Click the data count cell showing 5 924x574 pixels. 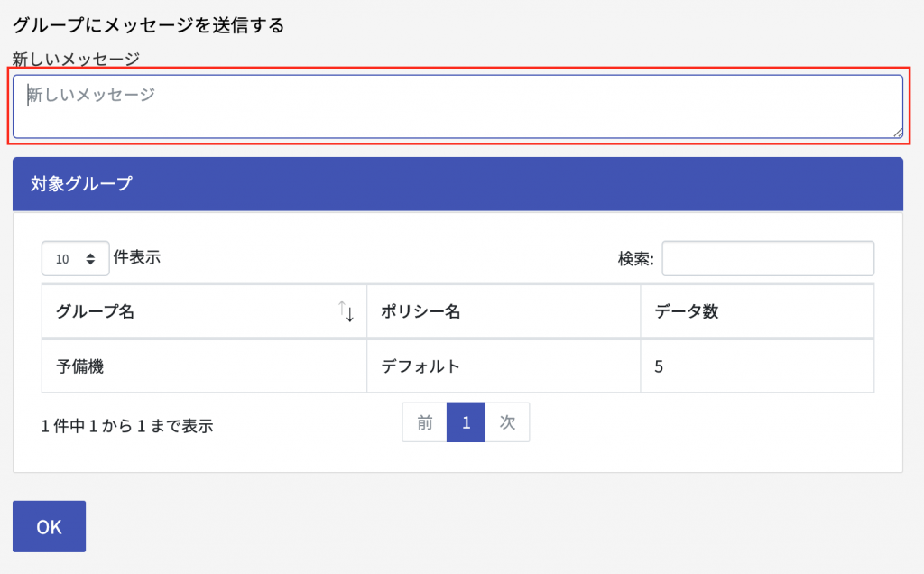[660, 366]
